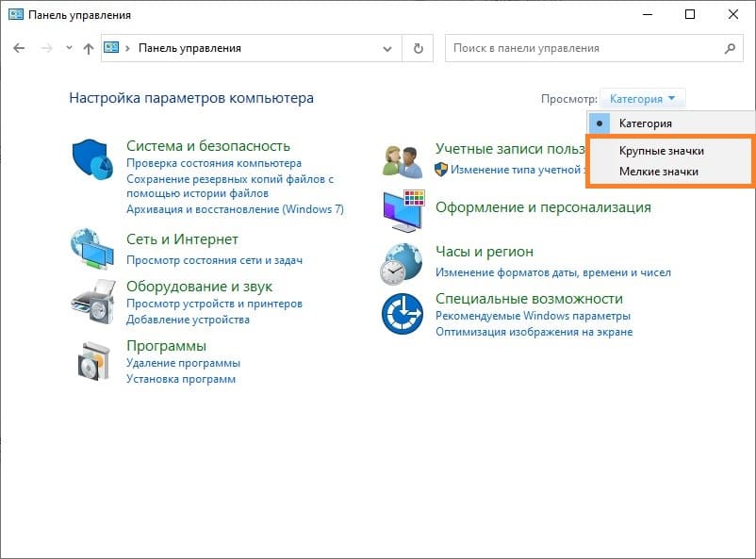The height and width of the screenshot is (559, 756).
Task: Click the up-one-level arrow button
Action: (x=89, y=48)
